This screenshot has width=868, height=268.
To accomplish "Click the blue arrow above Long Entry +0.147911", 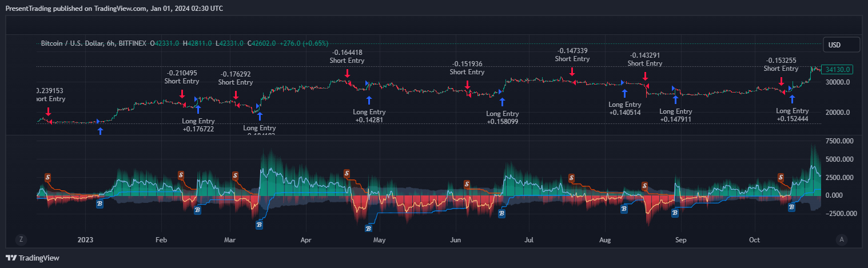I will (x=675, y=99).
